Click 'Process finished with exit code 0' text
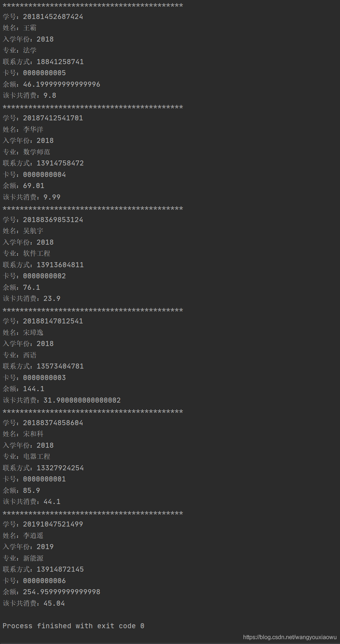340x644 pixels. 74,626
